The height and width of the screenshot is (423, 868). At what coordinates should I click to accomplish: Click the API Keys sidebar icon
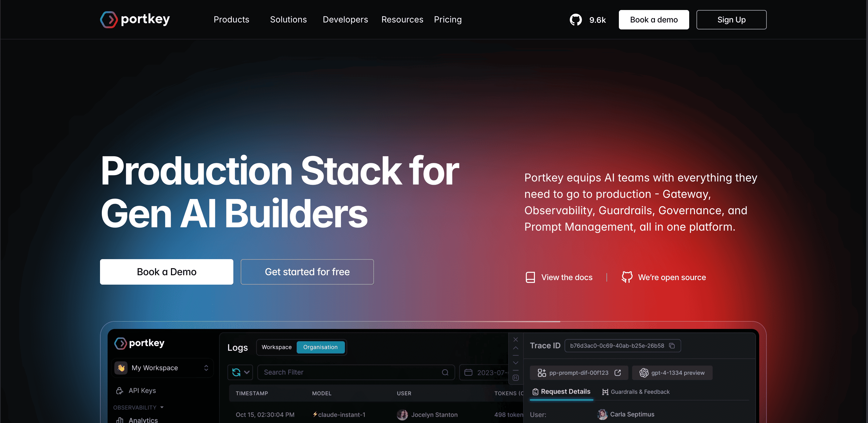120,390
